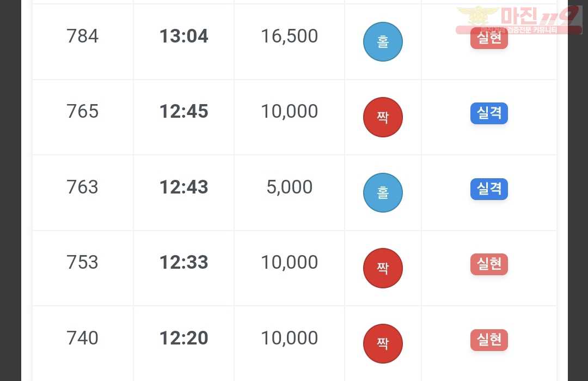Image resolution: width=588 pixels, height=381 pixels.
Task: Click the red 짝 circle in row 740
Action: (383, 343)
